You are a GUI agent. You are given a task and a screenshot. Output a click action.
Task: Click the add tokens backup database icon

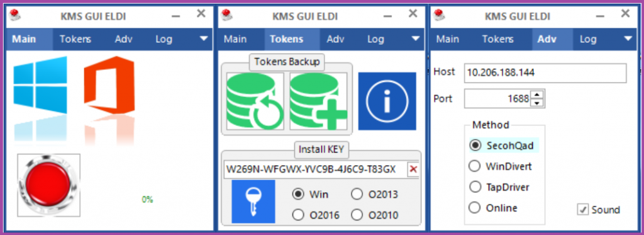point(318,101)
